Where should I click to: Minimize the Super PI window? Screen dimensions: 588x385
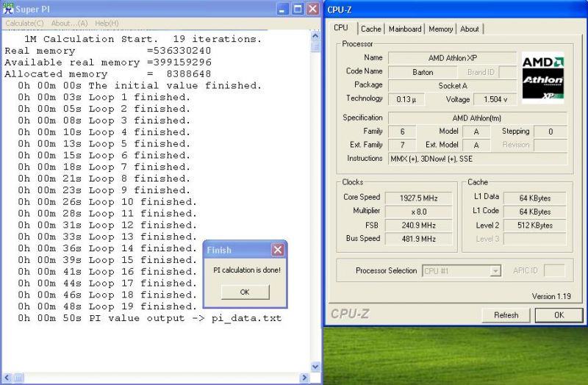[x=283, y=9]
